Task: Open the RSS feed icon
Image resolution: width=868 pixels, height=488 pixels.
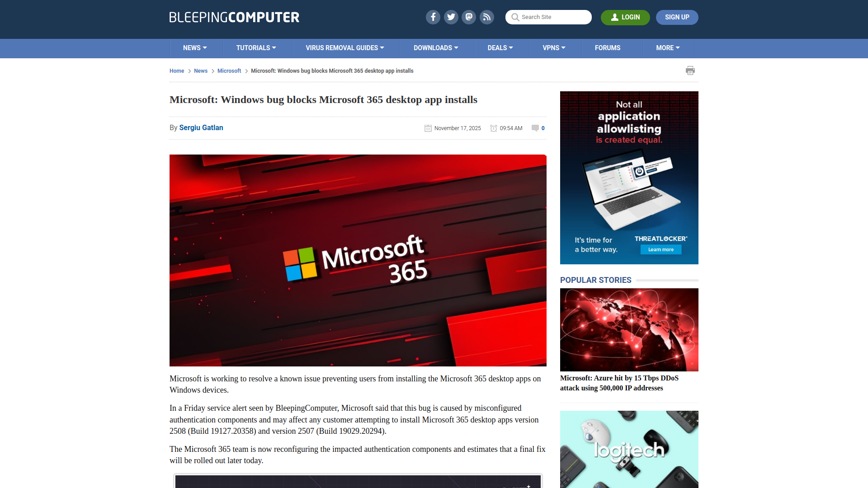Action: [487, 17]
